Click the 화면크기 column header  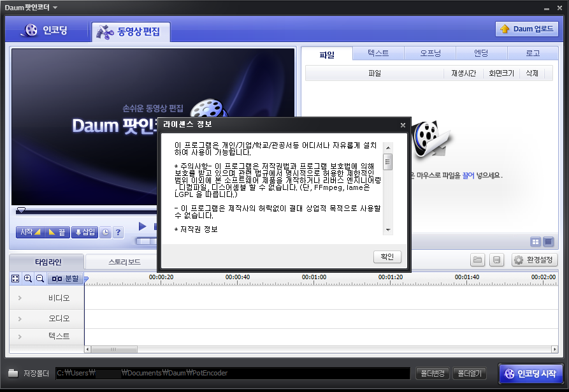coord(501,73)
